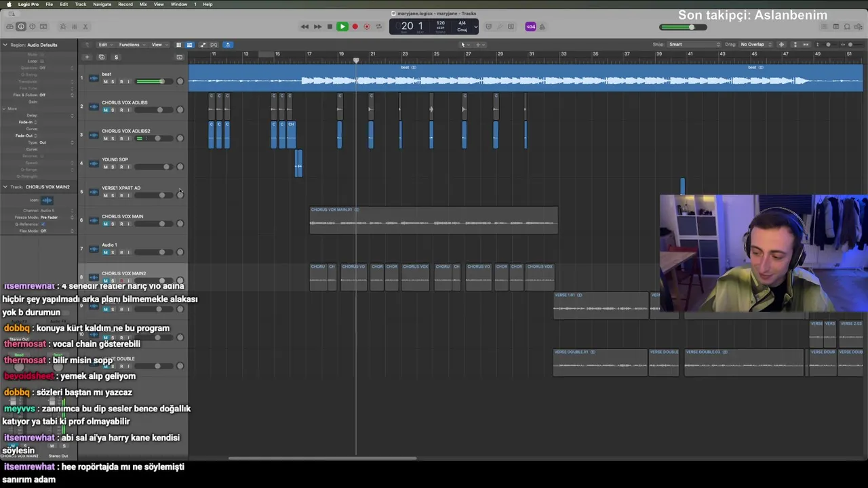The height and width of the screenshot is (488, 868).
Task: Rewind the playhead
Action: [304, 26]
